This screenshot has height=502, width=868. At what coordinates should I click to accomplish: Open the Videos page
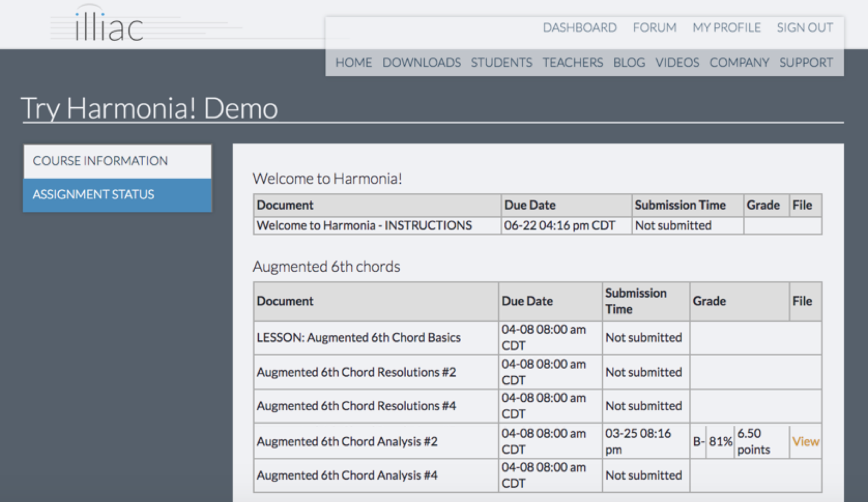coord(677,63)
